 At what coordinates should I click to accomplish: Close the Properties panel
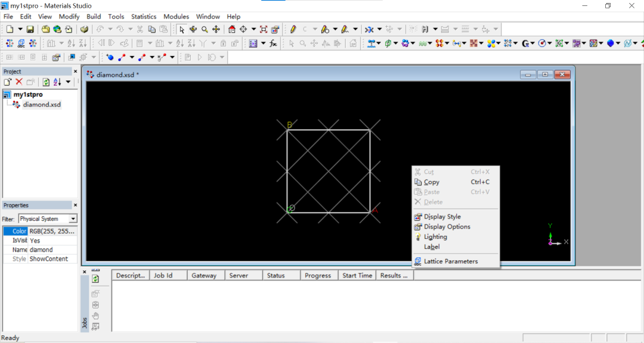click(x=75, y=205)
